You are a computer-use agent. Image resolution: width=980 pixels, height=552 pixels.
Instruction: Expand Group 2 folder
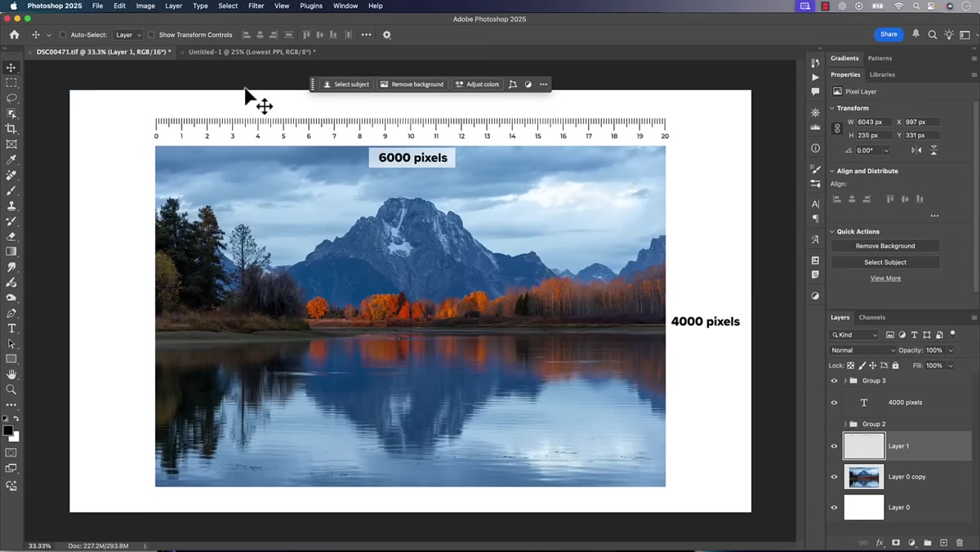845,424
